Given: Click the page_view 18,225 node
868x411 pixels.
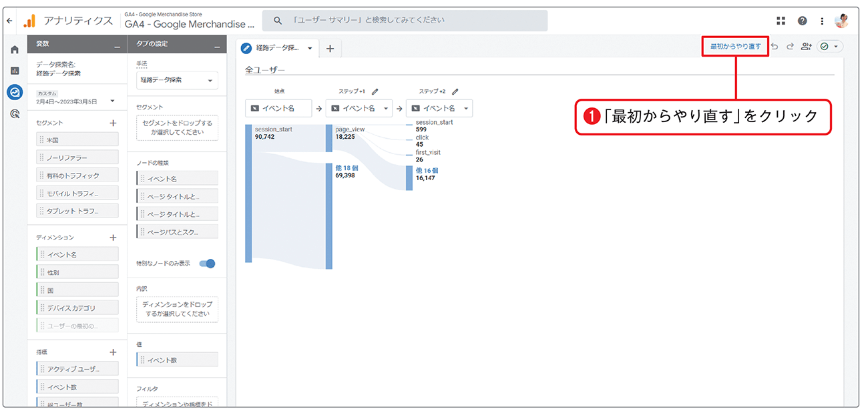Looking at the screenshot, I should tap(329, 138).
